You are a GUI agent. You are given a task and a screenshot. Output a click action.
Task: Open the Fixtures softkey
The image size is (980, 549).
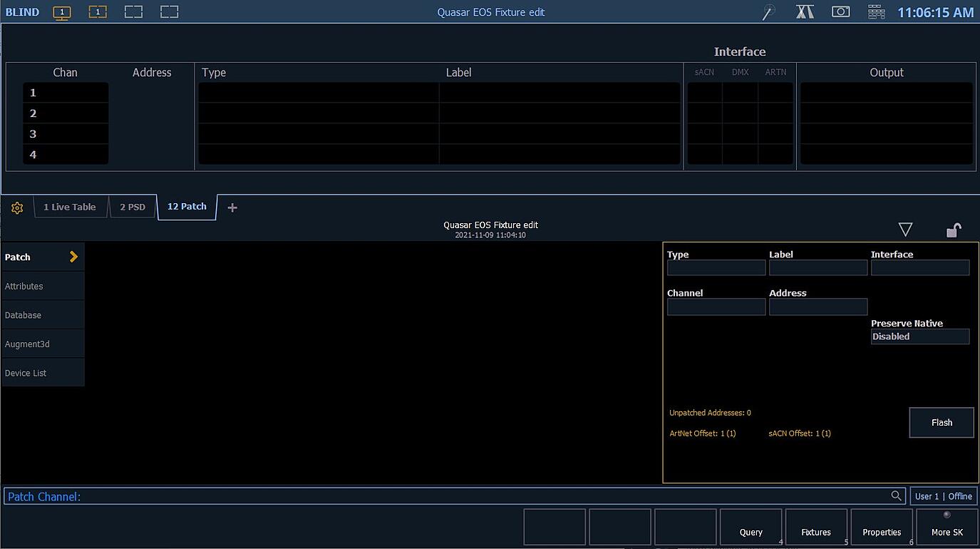coord(815,527)
